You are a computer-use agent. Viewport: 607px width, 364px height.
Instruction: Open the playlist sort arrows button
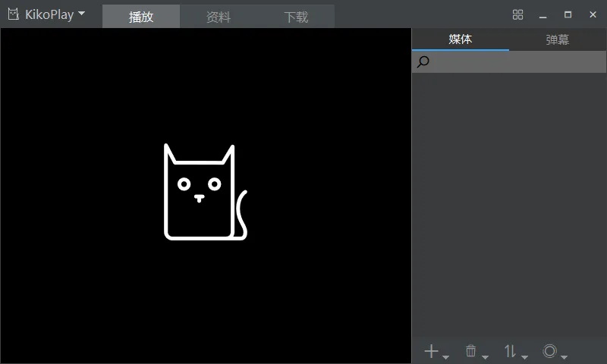pos(514,351)
